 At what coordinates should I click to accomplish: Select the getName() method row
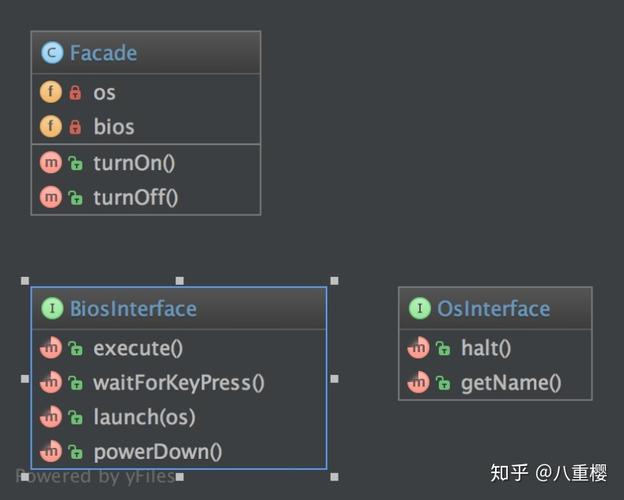[x=495, y=383]
